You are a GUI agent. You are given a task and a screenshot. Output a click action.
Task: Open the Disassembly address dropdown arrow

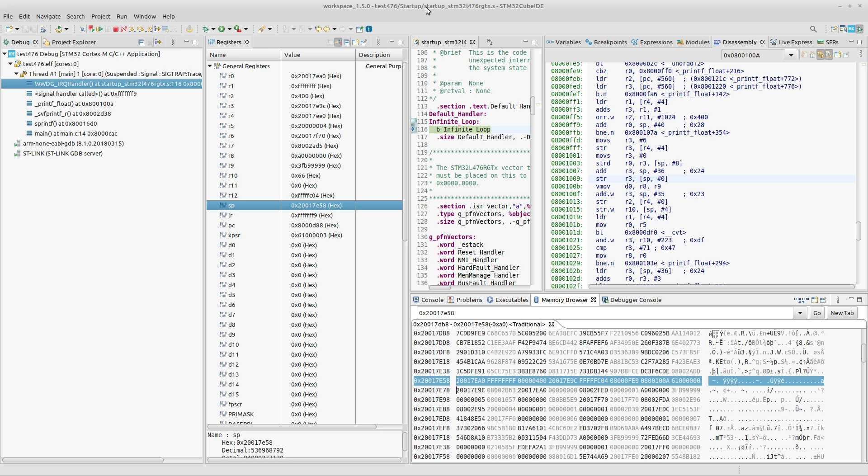point(791,55)
